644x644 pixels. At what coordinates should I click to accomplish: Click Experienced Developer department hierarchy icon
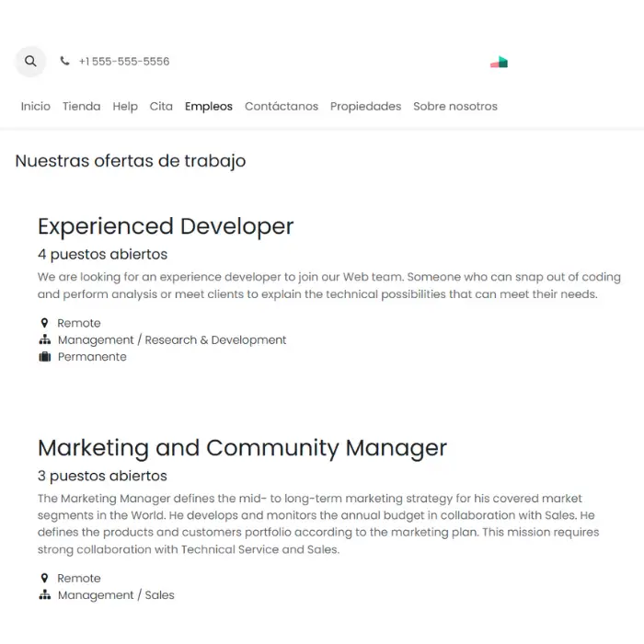pos(44,340)
